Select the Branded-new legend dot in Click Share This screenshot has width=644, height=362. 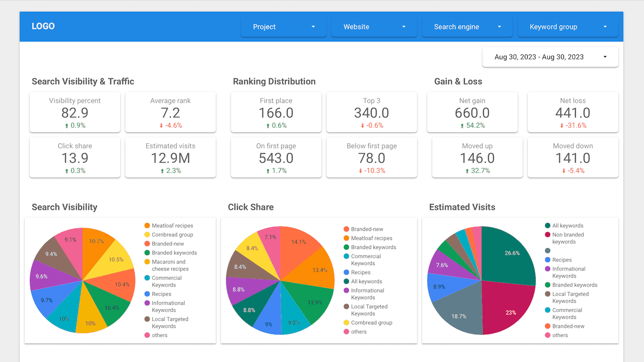[x=346, y=229]
